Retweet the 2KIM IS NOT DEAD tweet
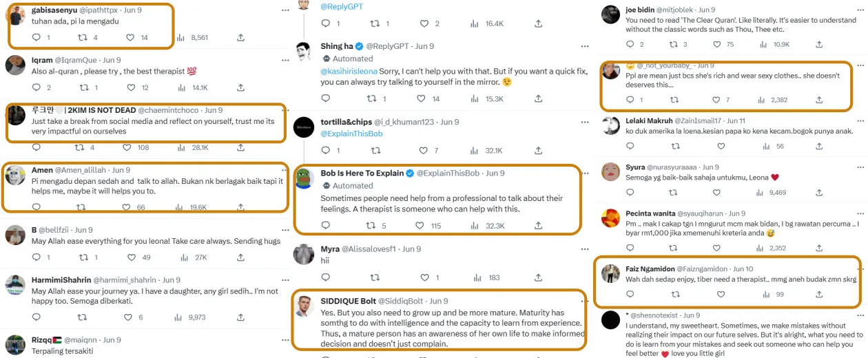The width and height of the screenshot is (868, 358). click(x=85, y=147)
